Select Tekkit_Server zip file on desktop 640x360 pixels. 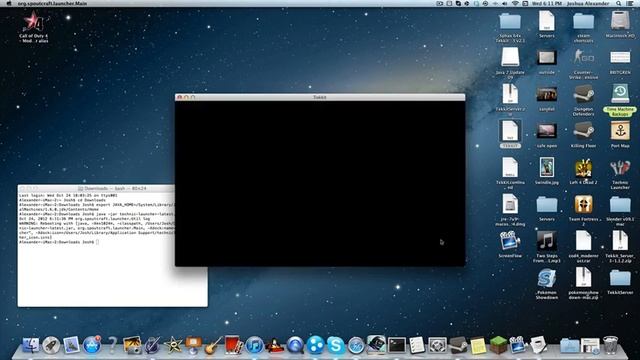pyautogui.click(x=620, y=246)
